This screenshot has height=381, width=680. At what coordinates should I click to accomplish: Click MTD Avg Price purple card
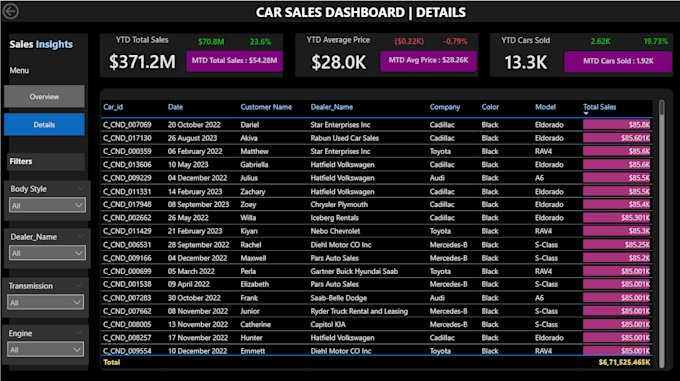428,61
